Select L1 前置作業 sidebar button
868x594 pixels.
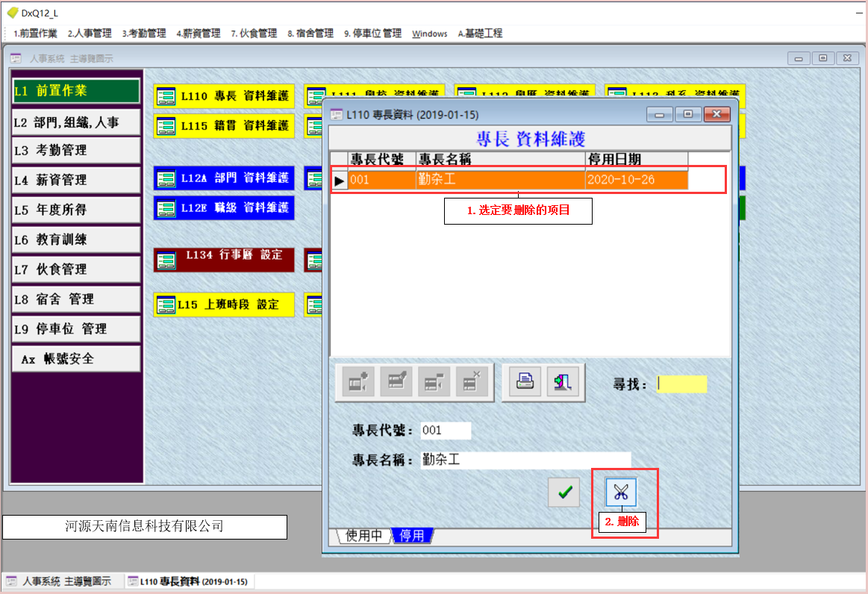(x=76, y=91)
